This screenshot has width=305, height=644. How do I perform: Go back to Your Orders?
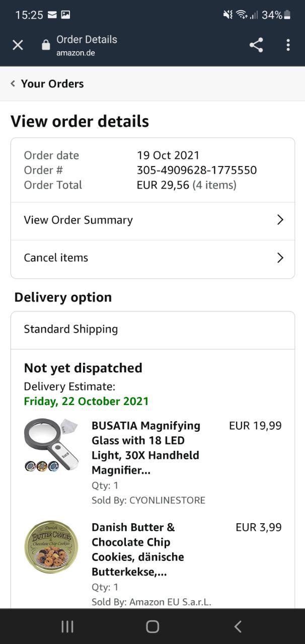(x=52, y=84)
